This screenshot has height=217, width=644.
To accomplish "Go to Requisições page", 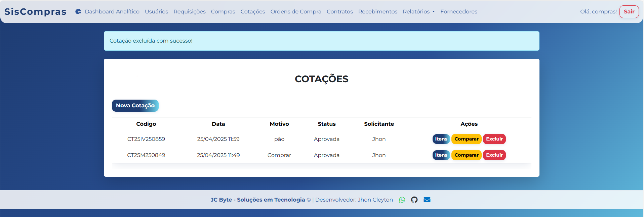I will pyautogui.click(x=189, y=11).
